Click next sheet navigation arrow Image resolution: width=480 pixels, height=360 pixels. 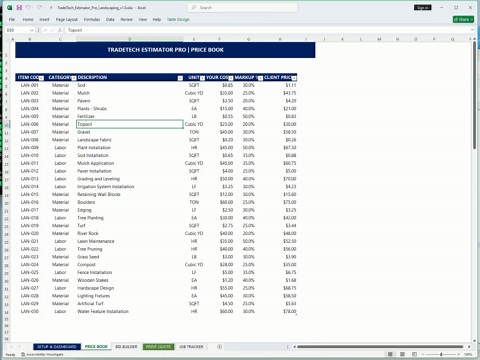pyautogui.click(x=19, y=347)
